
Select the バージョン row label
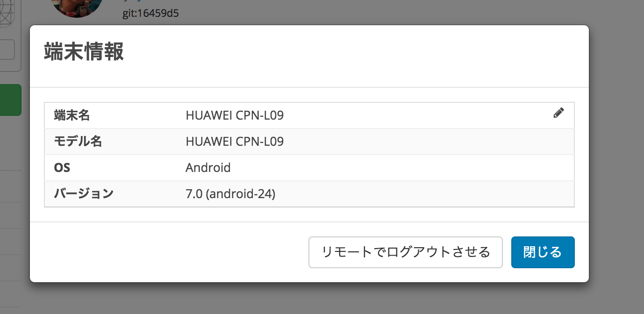point(84,193)
